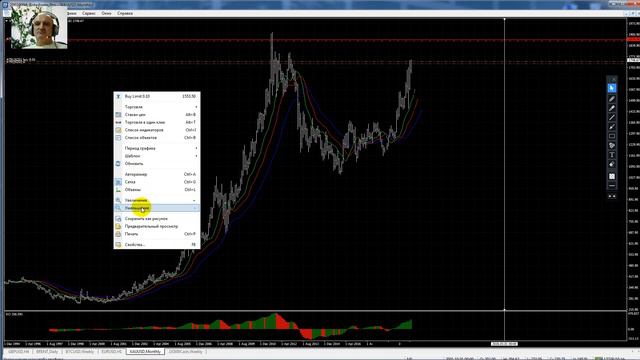640x360 pixels.
Task: Select the cursor tool in the floating toolbar
Action: (x=611, y=89)
